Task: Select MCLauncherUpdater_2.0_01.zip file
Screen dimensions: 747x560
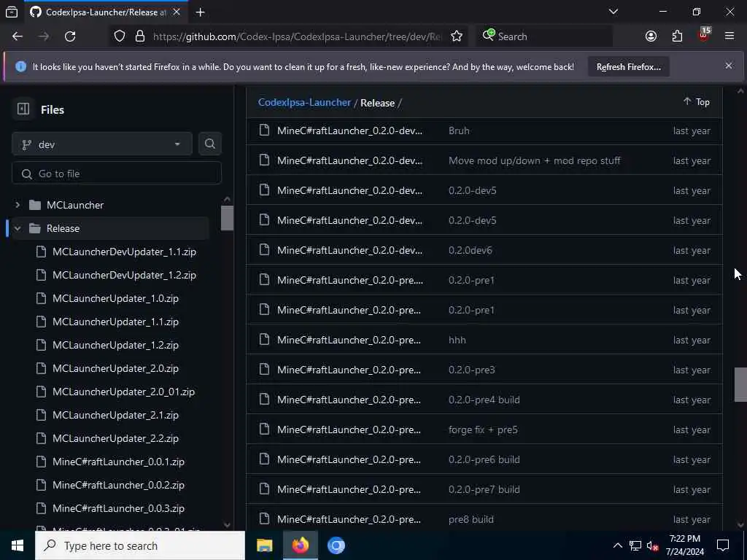Action: [123, 392]
